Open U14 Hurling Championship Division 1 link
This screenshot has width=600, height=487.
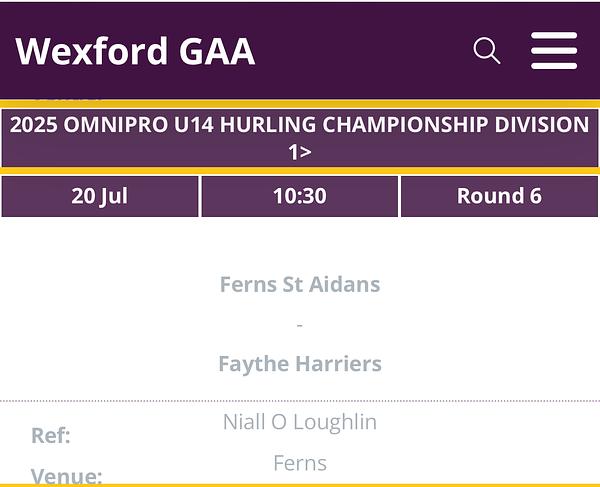[300, 138]
